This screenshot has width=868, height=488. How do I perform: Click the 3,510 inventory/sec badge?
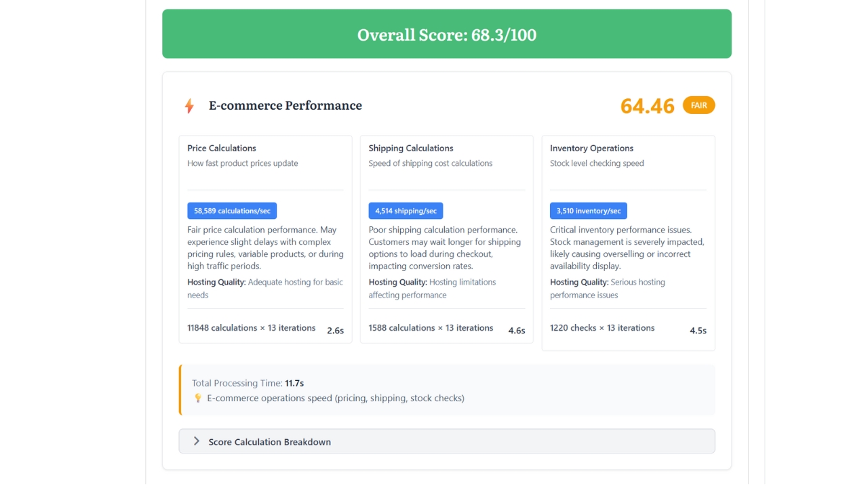pos(589,211)
